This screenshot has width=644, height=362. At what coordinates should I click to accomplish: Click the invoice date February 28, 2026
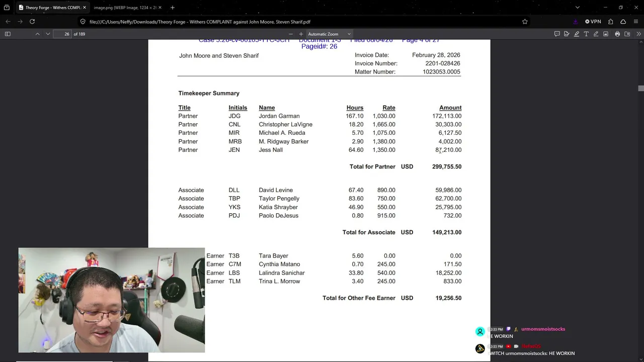click(x=436, y=55)
